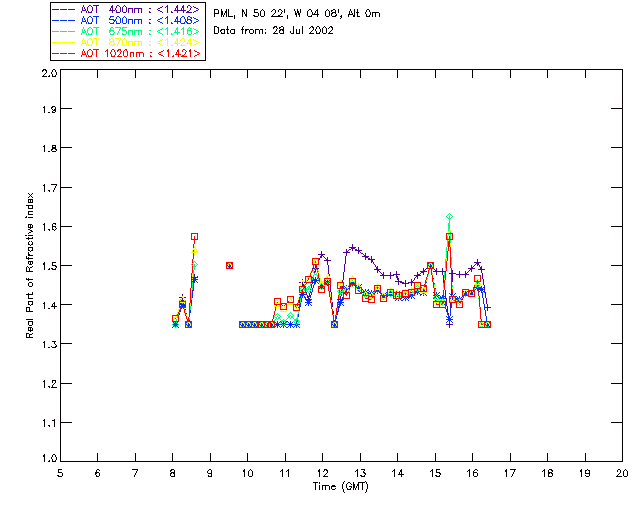Screen dimensions: 640x512
Task: Select Y-axis tick label 1.8
Action: tap(49, 148)
